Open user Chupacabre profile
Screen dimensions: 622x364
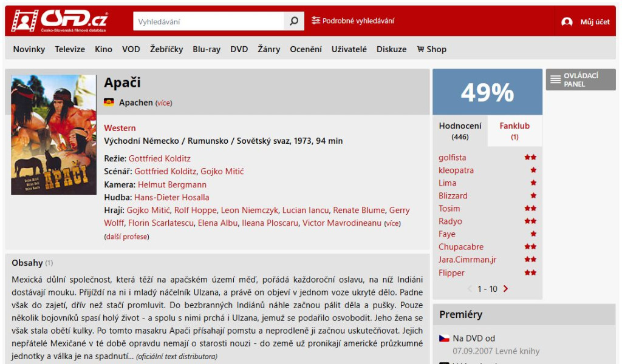(x=461, y=247)
